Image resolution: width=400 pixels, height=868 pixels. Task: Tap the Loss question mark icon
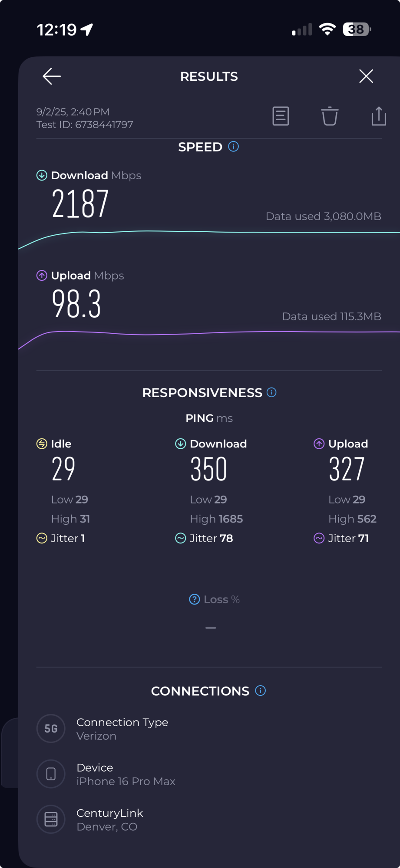pyautogui.click(x=195, y=599)
